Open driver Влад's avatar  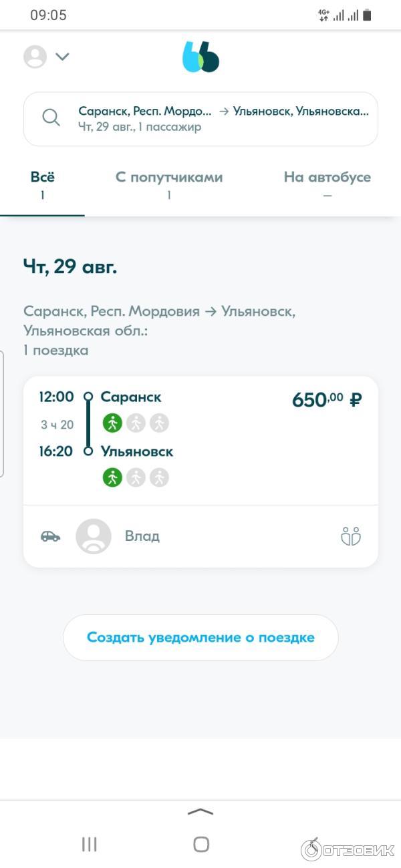pyautogui.click(x=94, y=536)
